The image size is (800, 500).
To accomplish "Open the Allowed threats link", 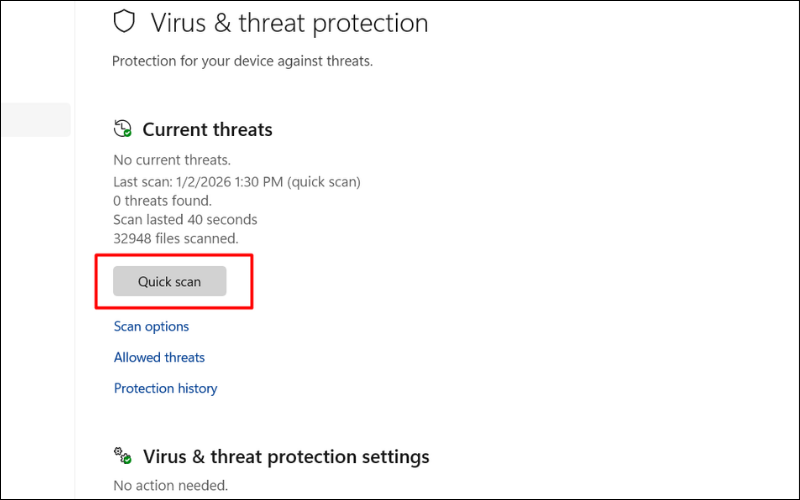I will [159, 357].
